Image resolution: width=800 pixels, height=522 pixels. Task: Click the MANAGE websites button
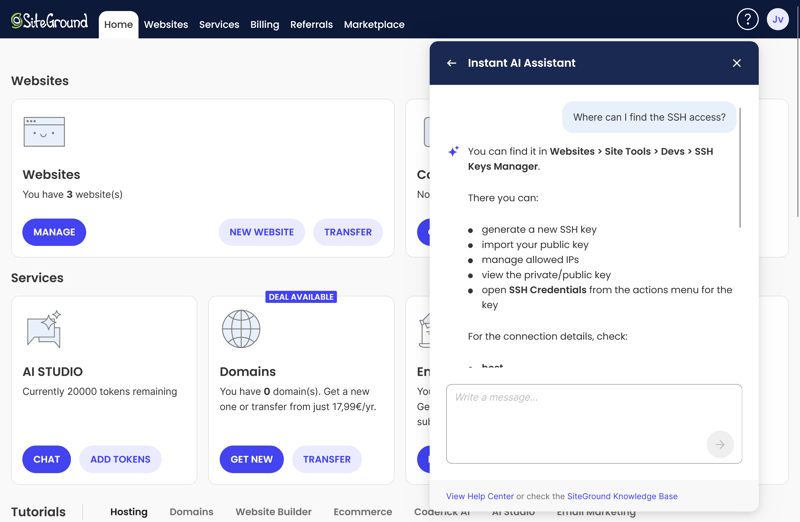54,232
